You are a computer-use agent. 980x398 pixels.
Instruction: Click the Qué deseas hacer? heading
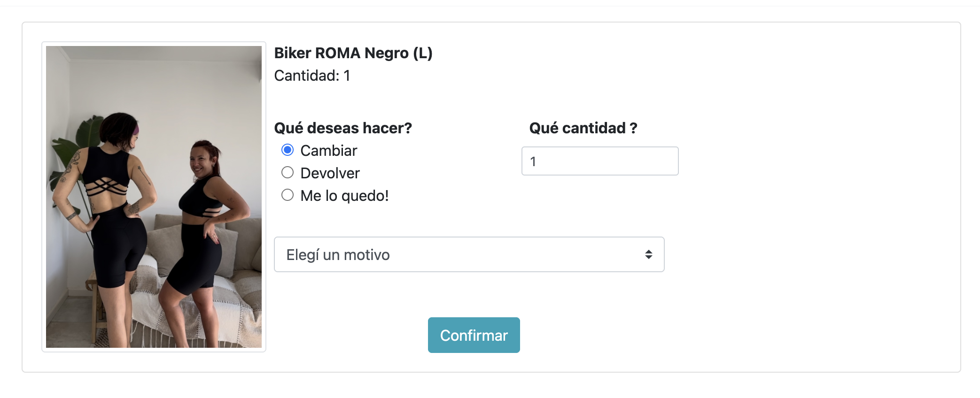pos(343,128)
